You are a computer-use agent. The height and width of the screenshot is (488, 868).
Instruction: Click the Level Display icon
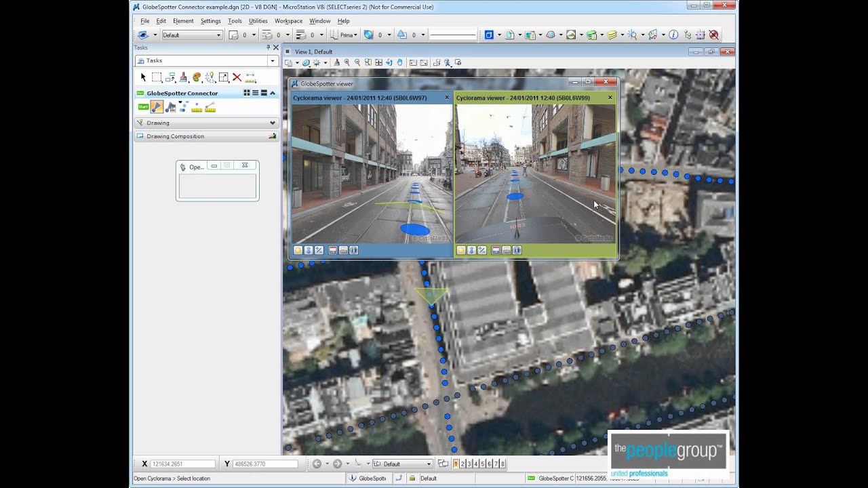tap(612, 35)
